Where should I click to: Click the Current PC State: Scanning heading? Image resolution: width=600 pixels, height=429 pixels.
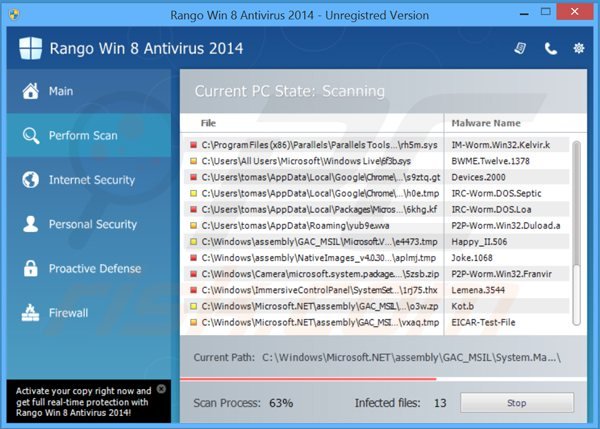point(290,91)
